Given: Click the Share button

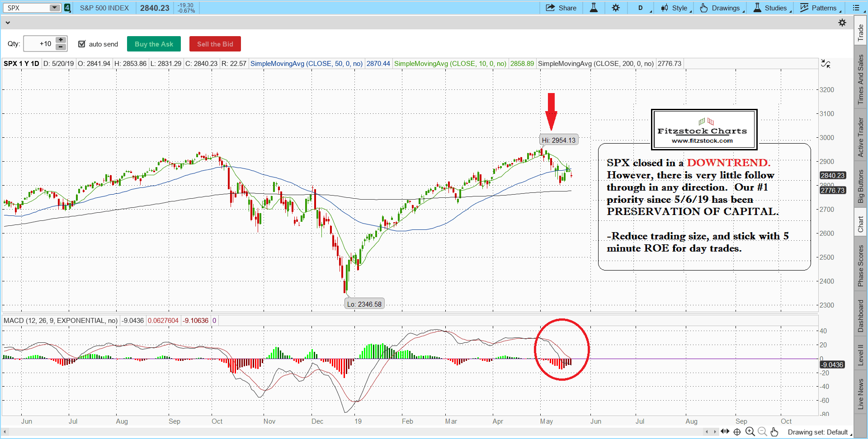Looking at the screenshot, I should coord(561,8).
